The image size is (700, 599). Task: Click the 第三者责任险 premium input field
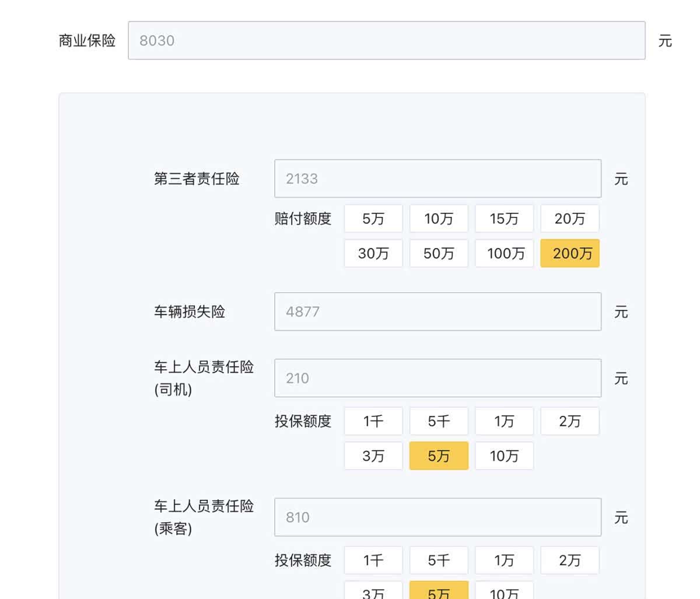pyautogui.click(x=437, y=178)
